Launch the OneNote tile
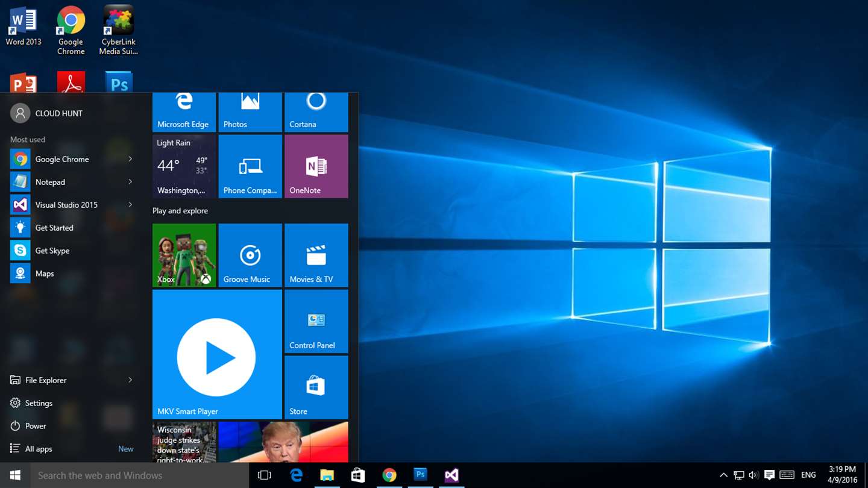 point(316,166)
